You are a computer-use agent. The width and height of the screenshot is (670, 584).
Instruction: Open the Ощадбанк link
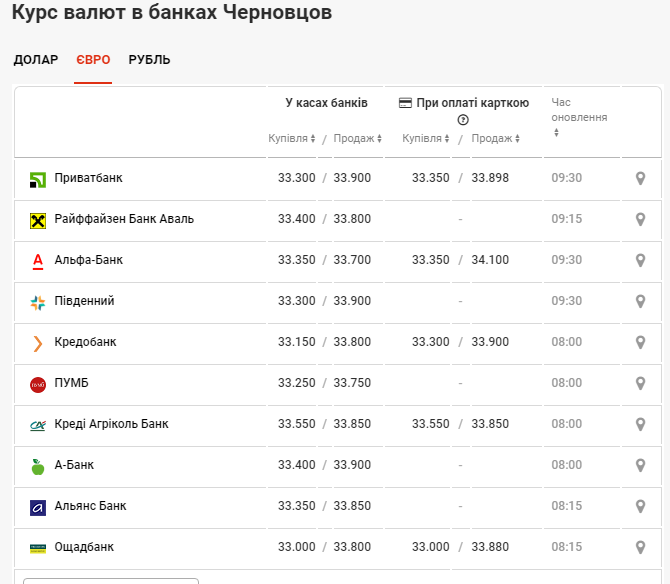tap(84, 547)
